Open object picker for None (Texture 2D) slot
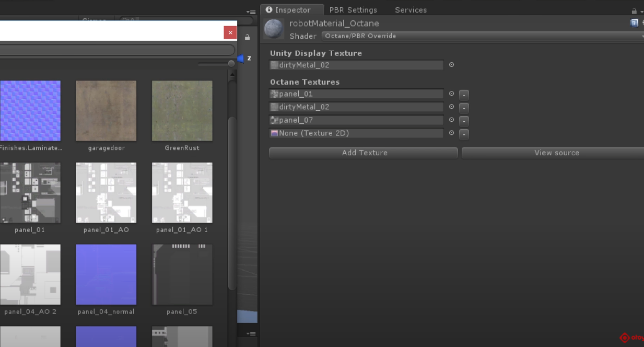 (452, 133)
